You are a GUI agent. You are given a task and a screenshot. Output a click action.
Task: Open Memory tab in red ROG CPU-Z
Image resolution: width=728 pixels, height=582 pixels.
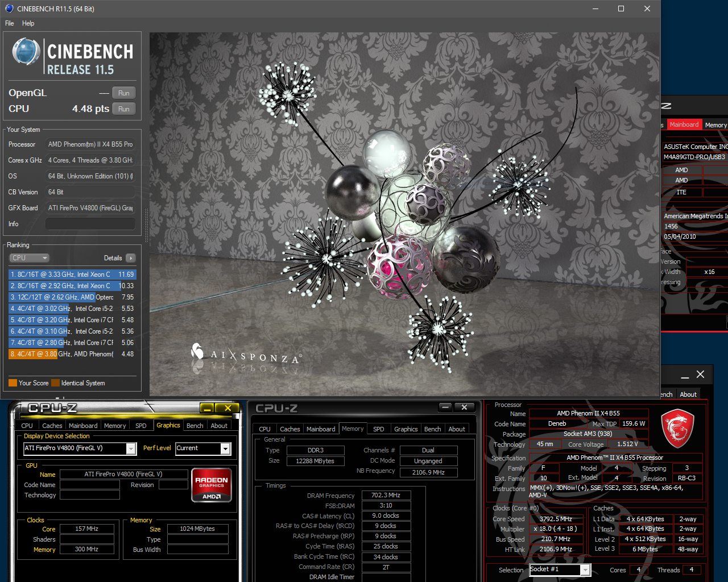715,125
